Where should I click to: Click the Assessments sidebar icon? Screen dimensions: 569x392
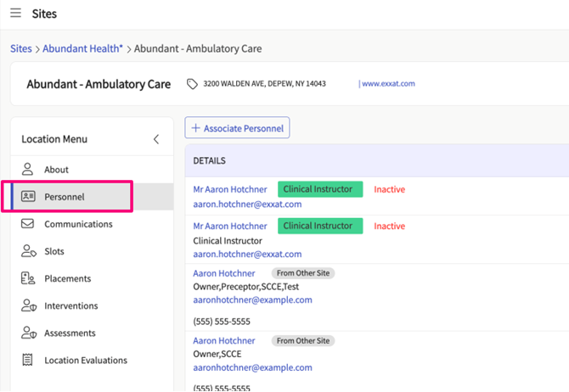28,333
